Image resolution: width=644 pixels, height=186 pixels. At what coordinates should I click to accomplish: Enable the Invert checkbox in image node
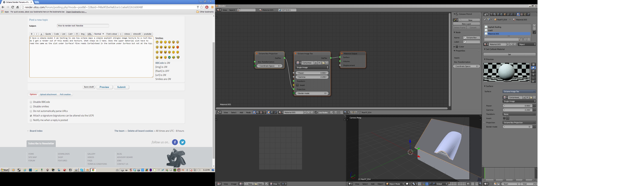297,85
